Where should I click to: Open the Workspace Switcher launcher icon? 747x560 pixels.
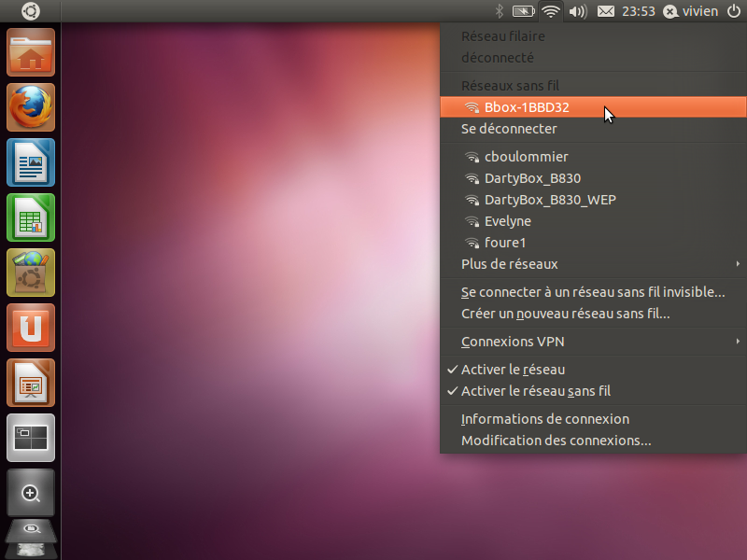(x=31, y=438)
